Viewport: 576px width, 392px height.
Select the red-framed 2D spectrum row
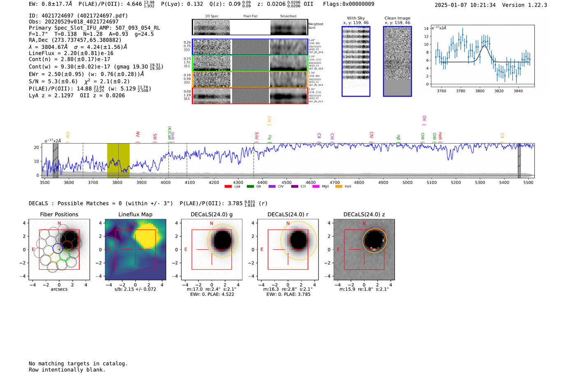pos(250,96)
